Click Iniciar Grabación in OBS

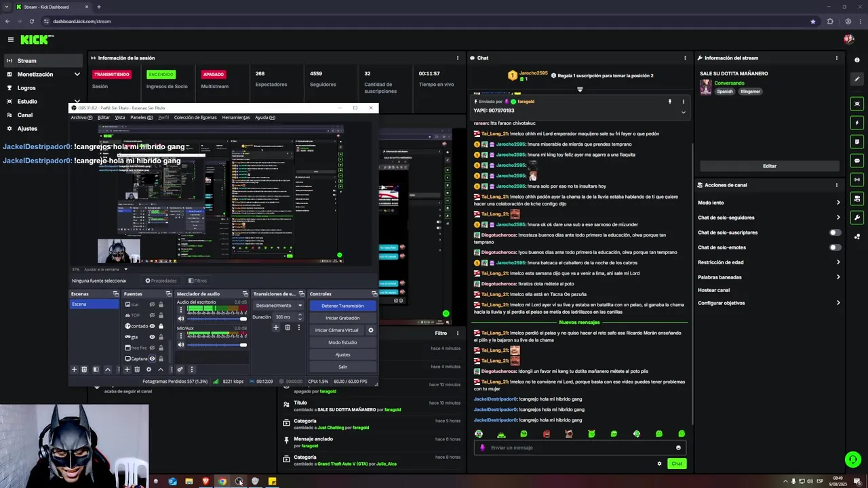(342, 318)
